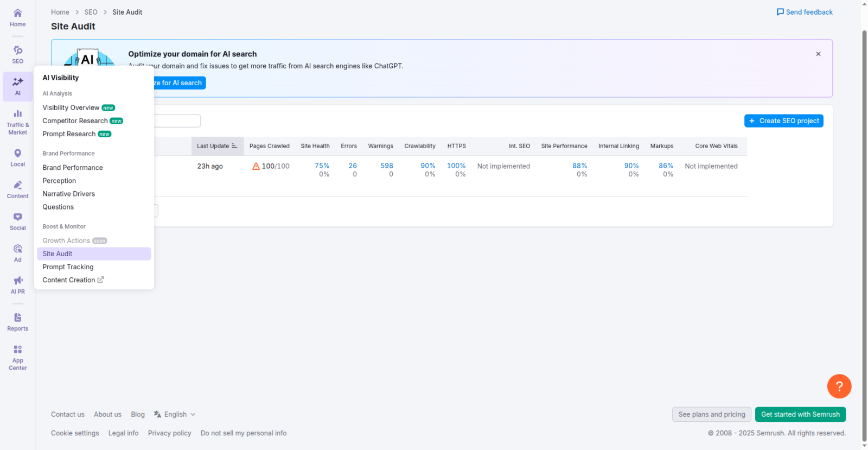
Task: Open the Reports sidebar icon
Action: tap(17, 321)
